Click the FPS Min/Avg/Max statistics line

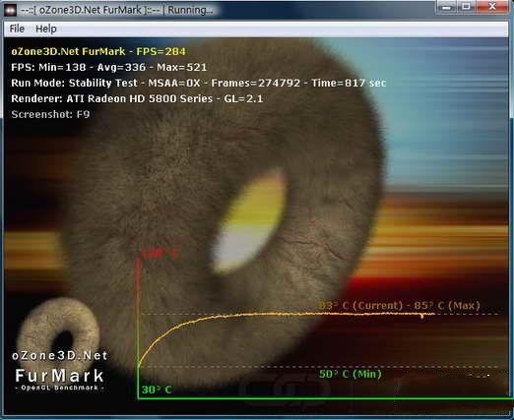[x=108, y=67]
